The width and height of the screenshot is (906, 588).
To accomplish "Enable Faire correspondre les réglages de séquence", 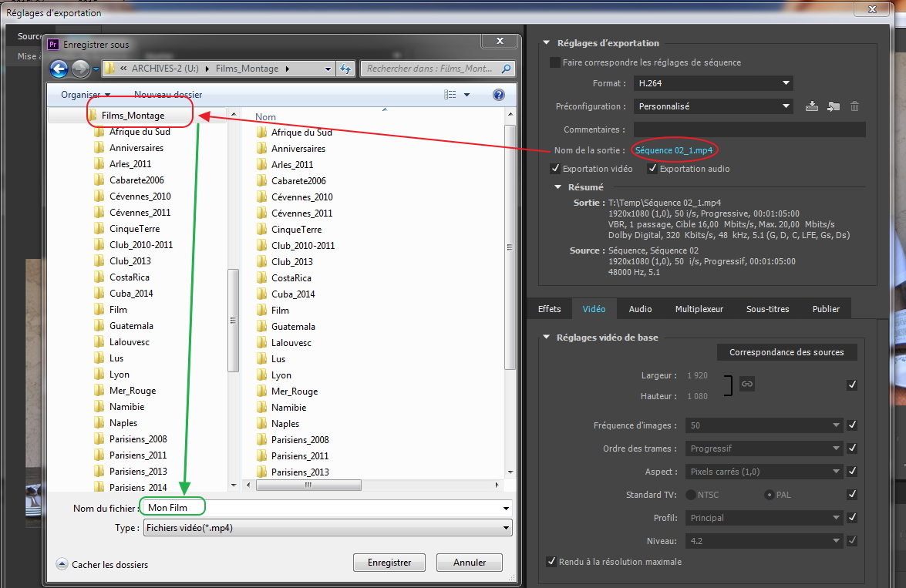I will coord(555,62).
